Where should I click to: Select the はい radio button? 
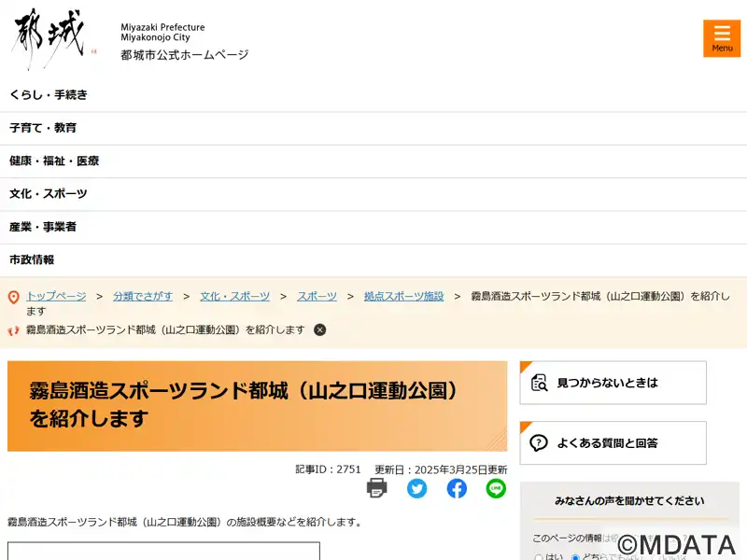coord(539,557)
